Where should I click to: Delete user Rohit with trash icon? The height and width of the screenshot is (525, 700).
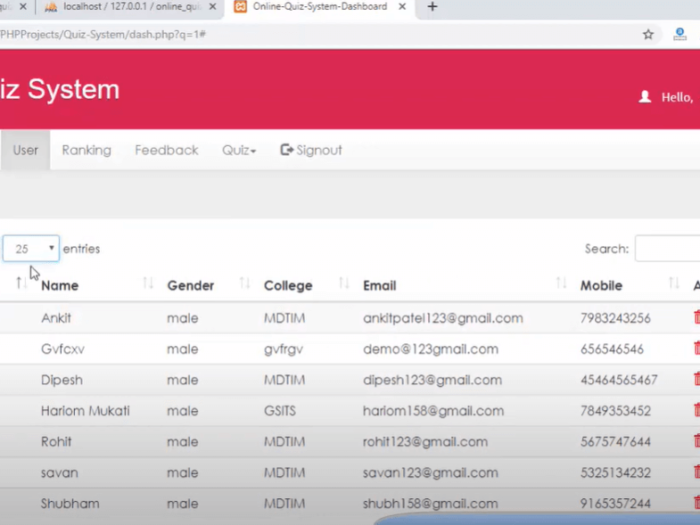tap(697, 441)
